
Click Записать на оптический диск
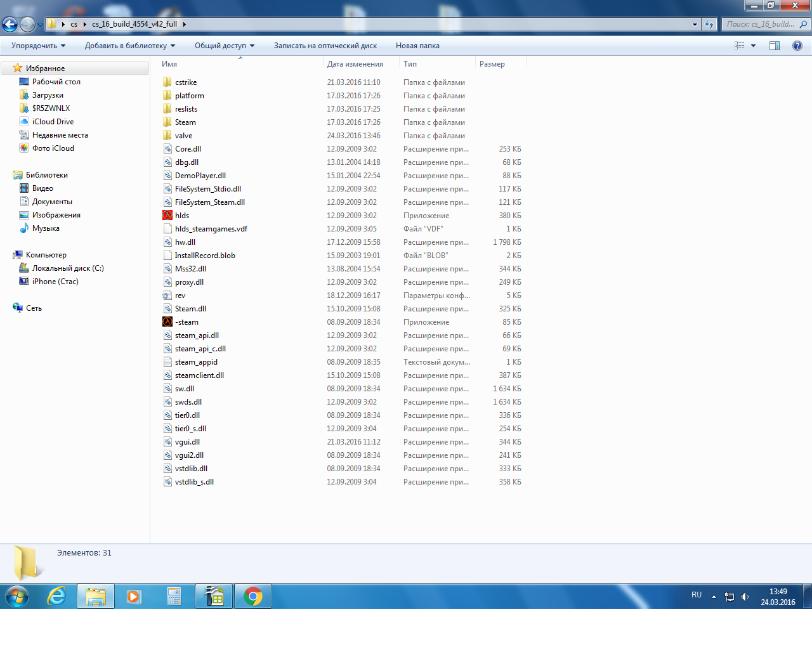pyautogui.click(x=325, y=46)
